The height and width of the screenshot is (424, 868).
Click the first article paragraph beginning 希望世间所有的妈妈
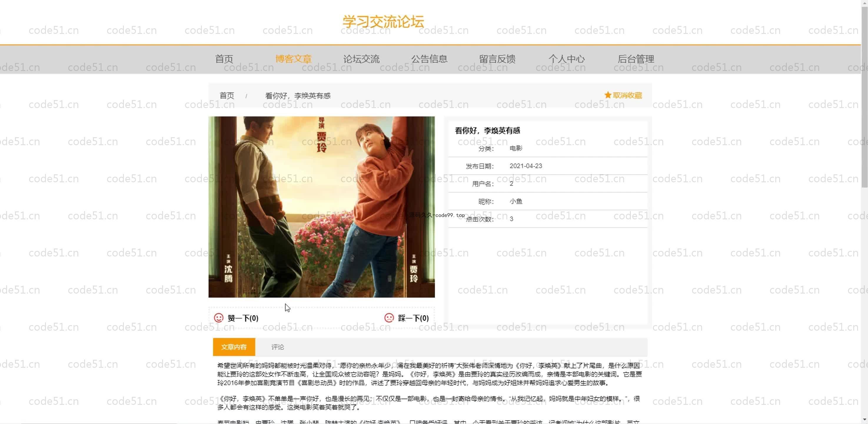pyautogui.click(x=430, y=374)
